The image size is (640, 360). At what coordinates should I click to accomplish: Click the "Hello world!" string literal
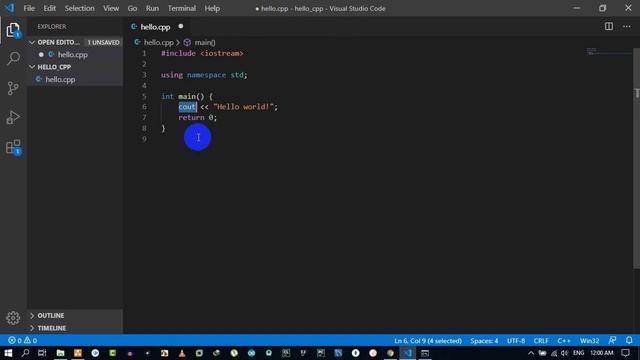pos(243,107)
